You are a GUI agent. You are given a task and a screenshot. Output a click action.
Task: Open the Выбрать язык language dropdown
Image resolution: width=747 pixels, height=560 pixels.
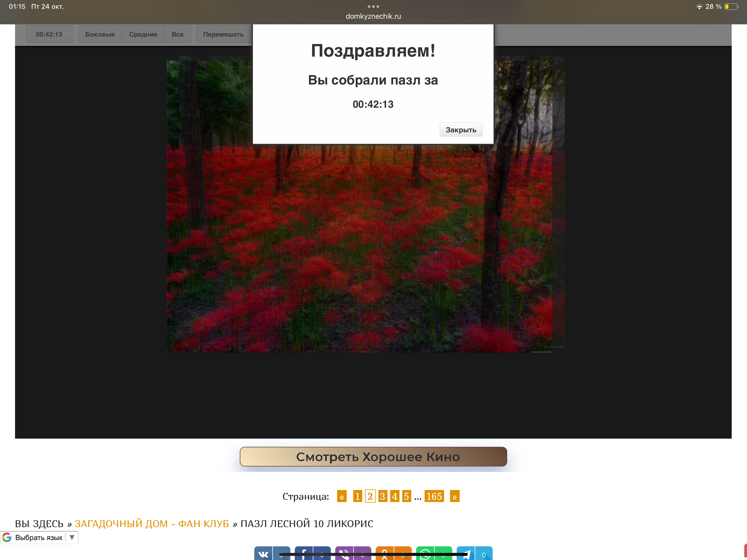click(39, 537)
